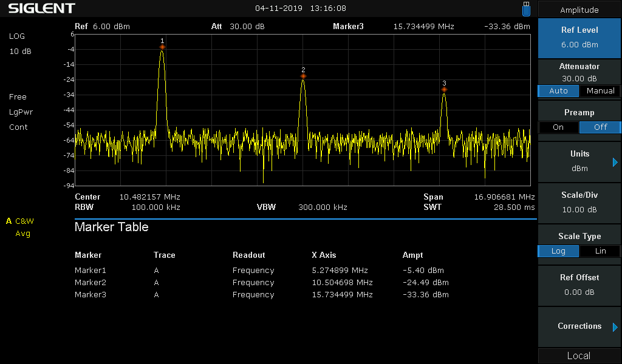Click the USB storage icon at top
Screen dimensions: 622x364
click(x=526, y=8)
